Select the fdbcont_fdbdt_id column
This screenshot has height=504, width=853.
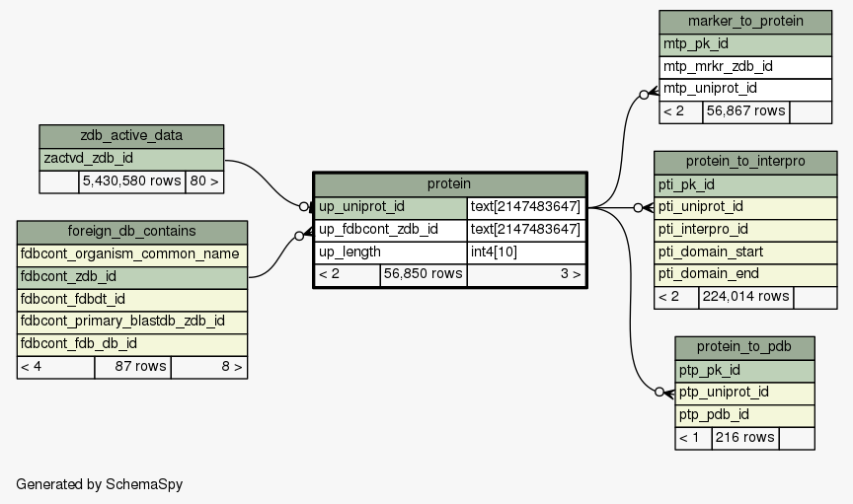(132, 300)
